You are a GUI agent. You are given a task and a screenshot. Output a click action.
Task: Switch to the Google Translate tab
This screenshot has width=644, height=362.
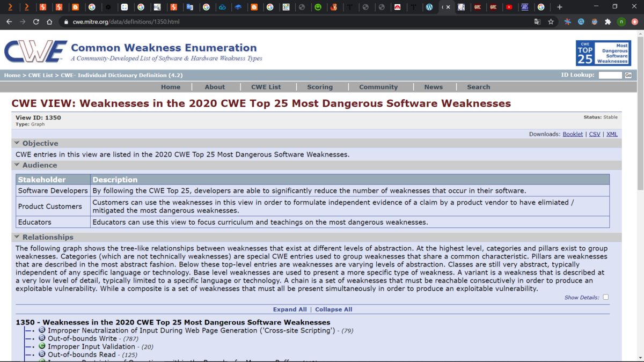[189, 7]
